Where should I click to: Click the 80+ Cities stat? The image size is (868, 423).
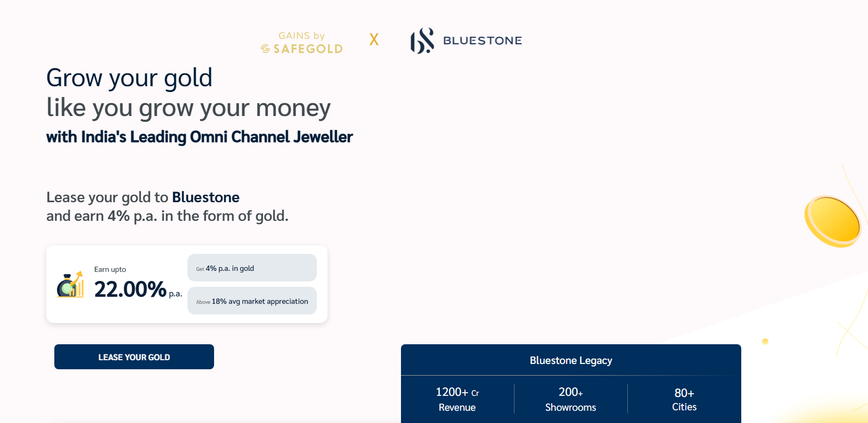(x=684, y=399)
